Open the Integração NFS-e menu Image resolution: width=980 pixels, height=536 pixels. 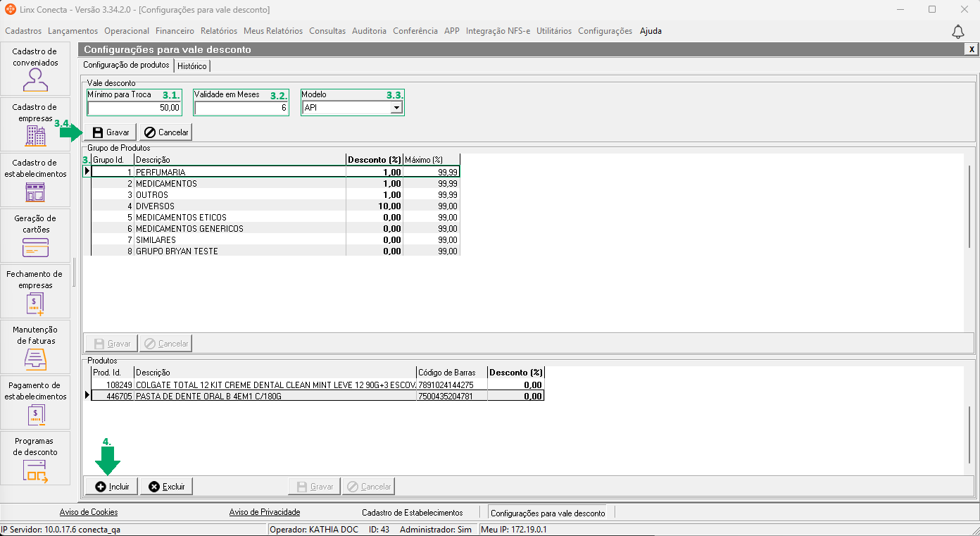pyautogui.click(x=498, y=31)
